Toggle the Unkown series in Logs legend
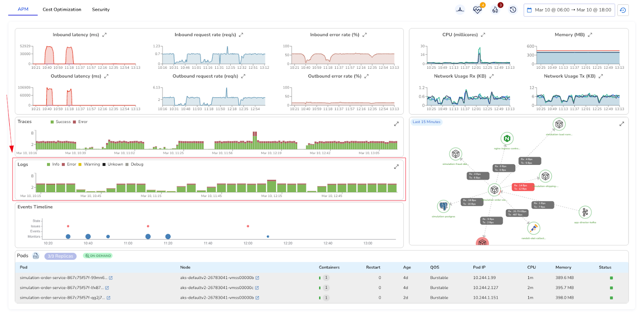The height and width of the screenshot is (316, 644). point(113,164)
